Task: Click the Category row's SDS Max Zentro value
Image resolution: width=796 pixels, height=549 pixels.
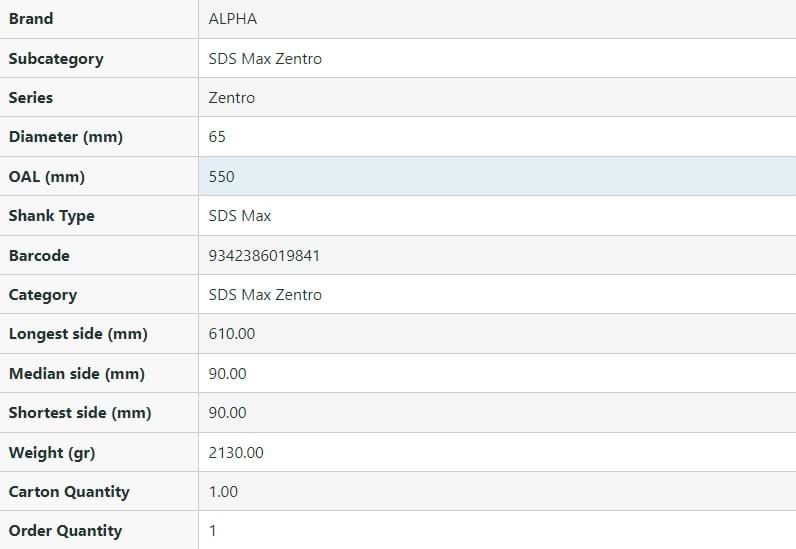Action: pos(265,295)
